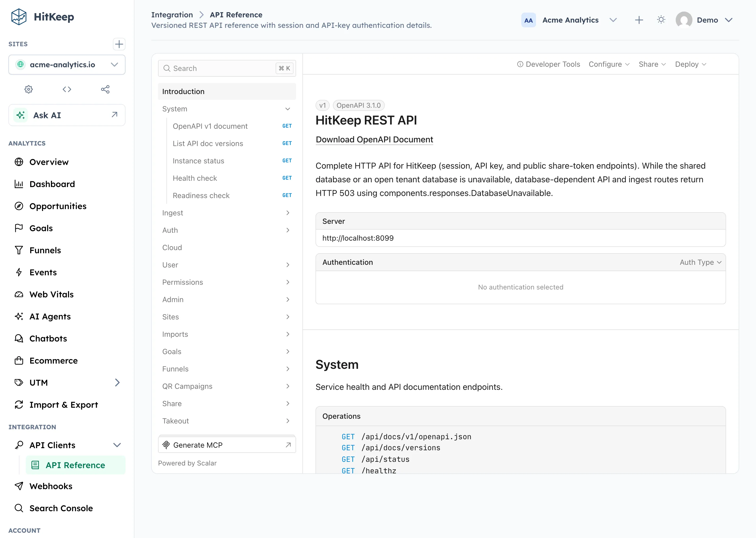The width and height of the screenshot is (756, 538).
Task: Select Introduction in the docs sidebar
Action: 227,91
